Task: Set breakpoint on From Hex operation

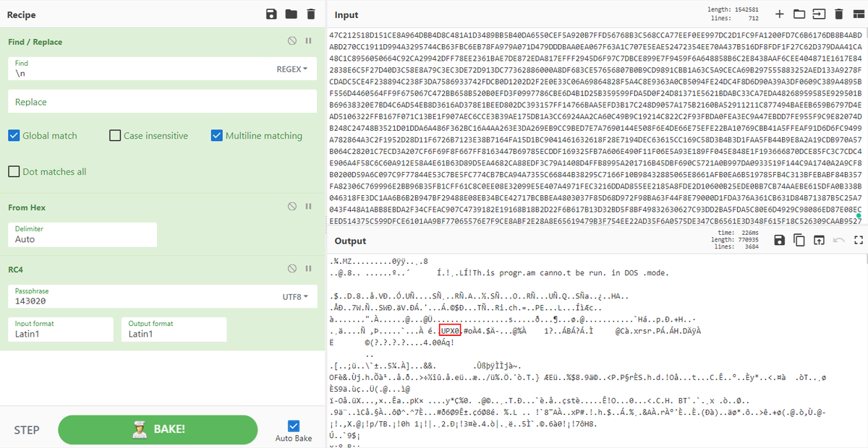Action: click(308, 207)
